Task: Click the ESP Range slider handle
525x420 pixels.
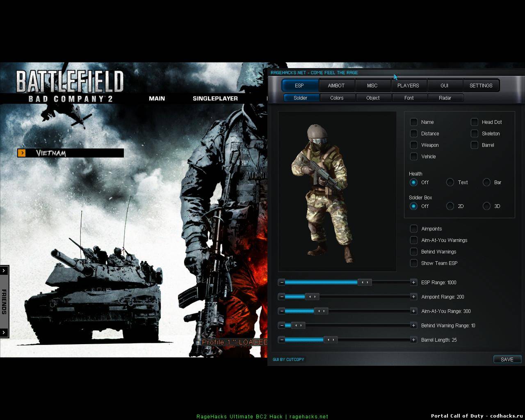Action: [365, 282]
